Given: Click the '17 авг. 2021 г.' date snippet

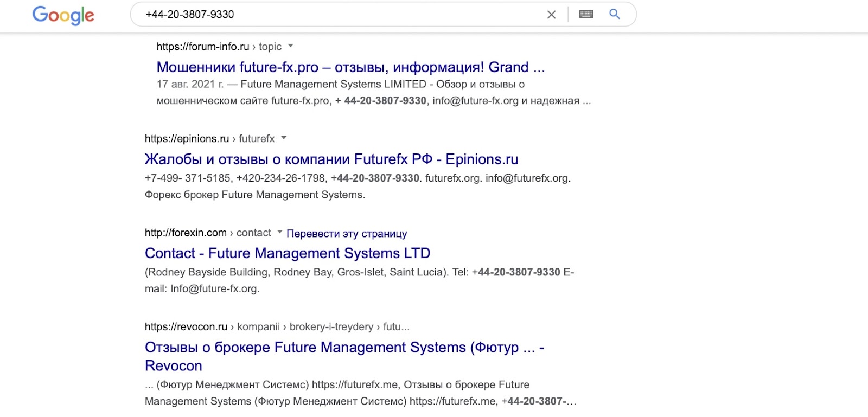Looking at the screenshot, I should 190,84.
